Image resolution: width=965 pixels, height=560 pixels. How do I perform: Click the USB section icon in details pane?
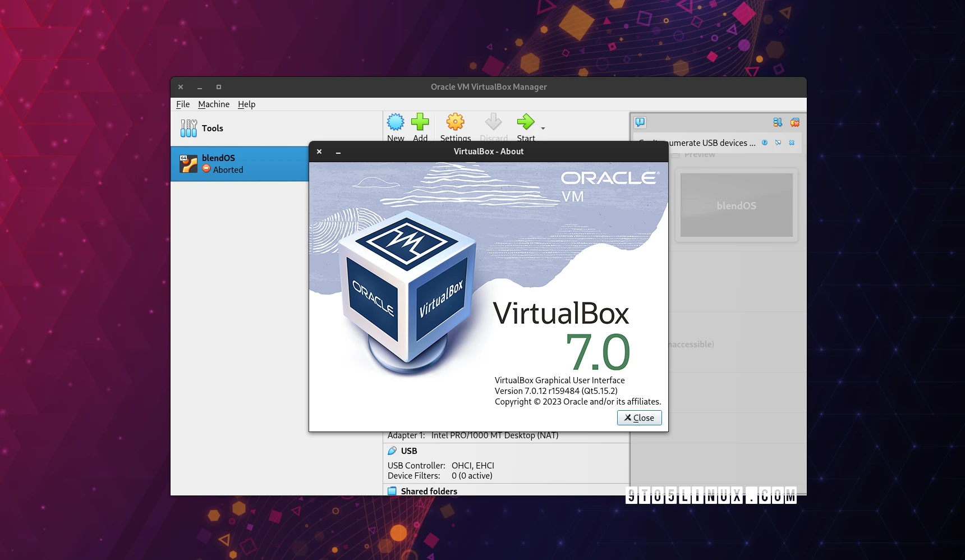click(x=392, y=451)
